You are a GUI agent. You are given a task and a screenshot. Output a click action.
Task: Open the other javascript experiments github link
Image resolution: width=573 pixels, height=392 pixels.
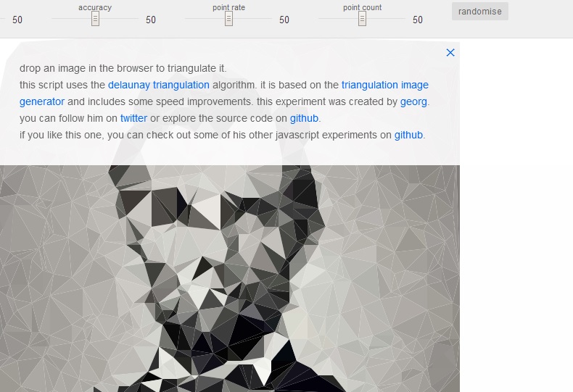pyautogui.click(x=408, y=135)
